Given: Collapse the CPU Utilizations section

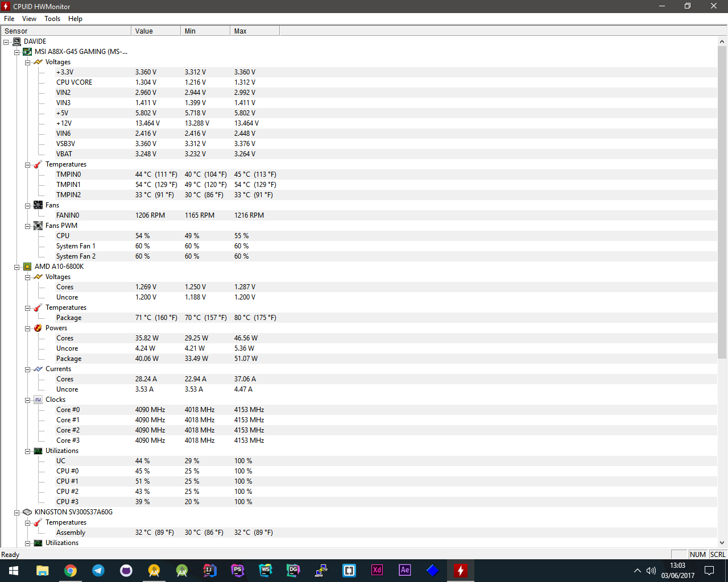Looking at the screenshot, I should click(27, 451).
